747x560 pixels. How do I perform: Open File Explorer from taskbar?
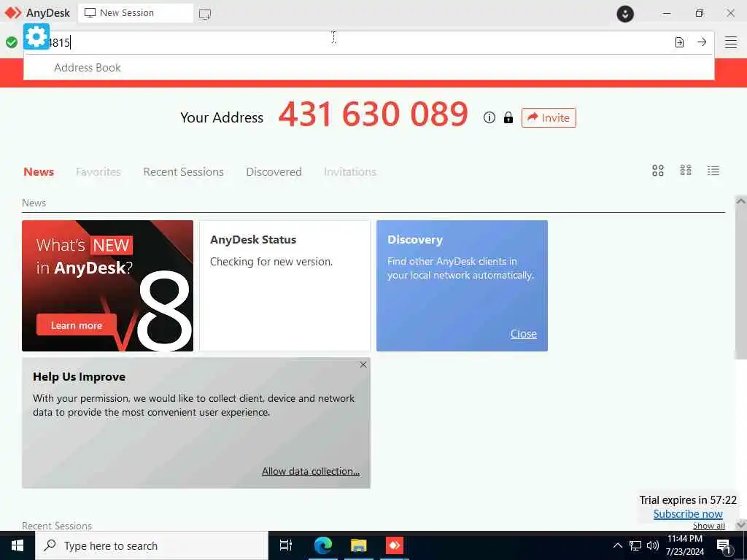pos(358,545)
